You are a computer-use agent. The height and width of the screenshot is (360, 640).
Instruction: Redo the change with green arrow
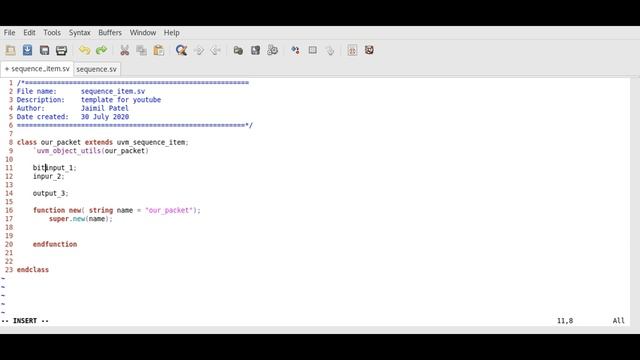pos(102,50)
